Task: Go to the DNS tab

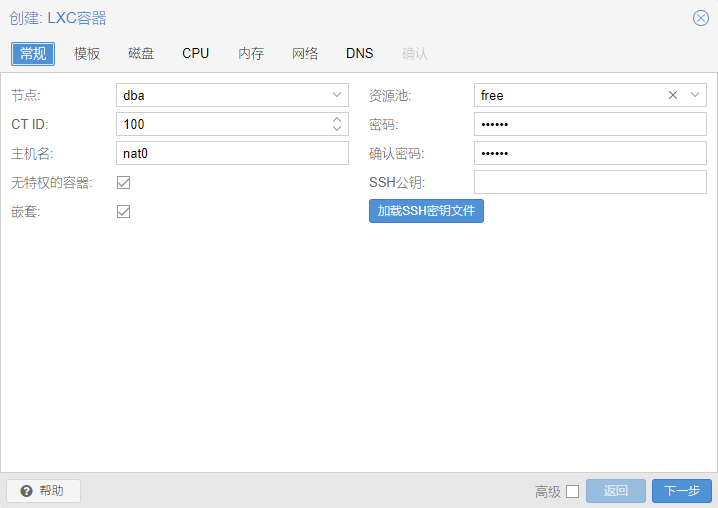Action: click(360, 53)
